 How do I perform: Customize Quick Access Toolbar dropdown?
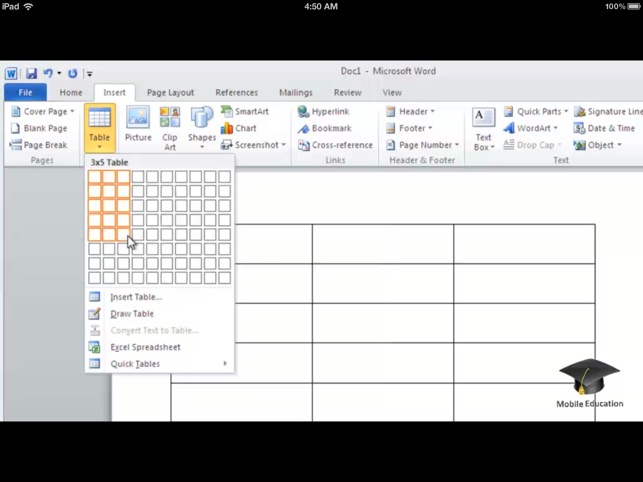pos(89,74)
